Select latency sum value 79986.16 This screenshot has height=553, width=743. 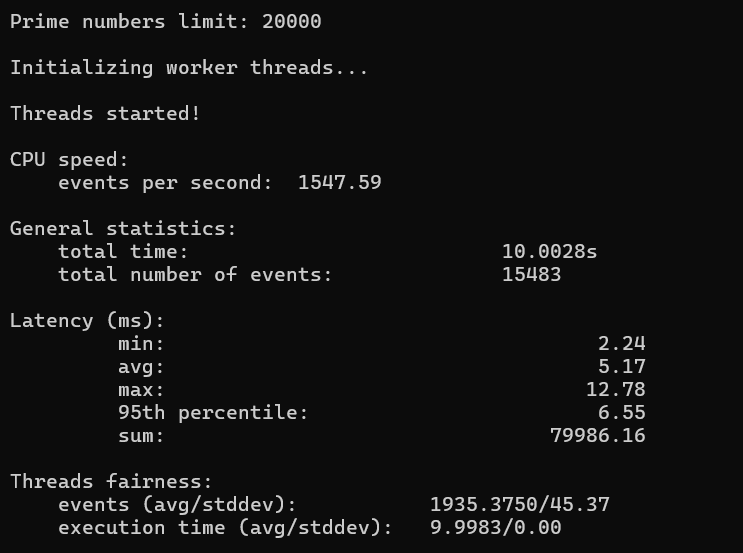598,436
